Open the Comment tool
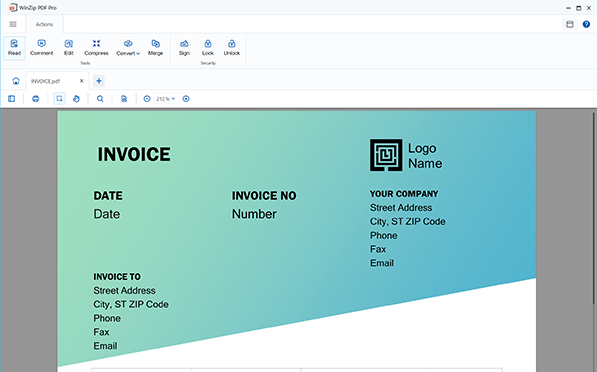Image resolution: width=597 pixels, height=372 pixels. click(42, 48)
